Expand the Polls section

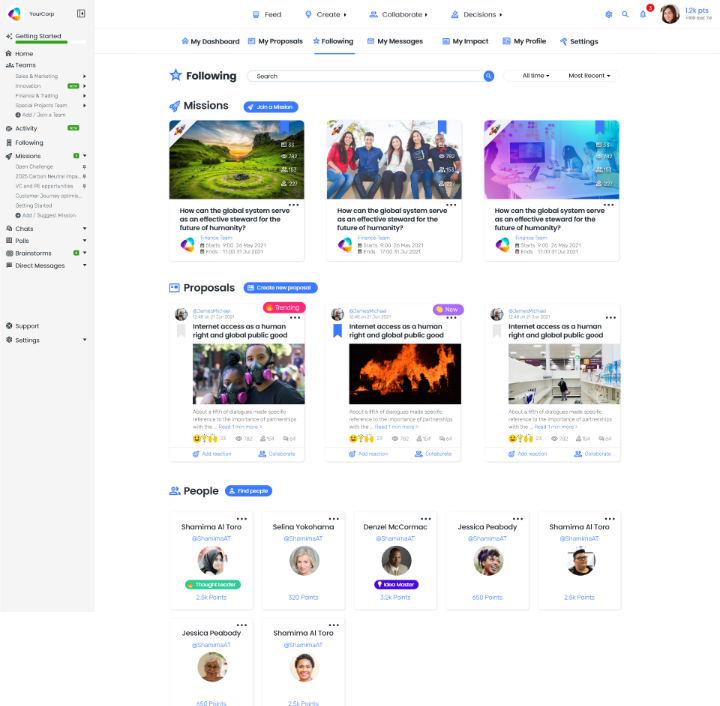point(84,241)
